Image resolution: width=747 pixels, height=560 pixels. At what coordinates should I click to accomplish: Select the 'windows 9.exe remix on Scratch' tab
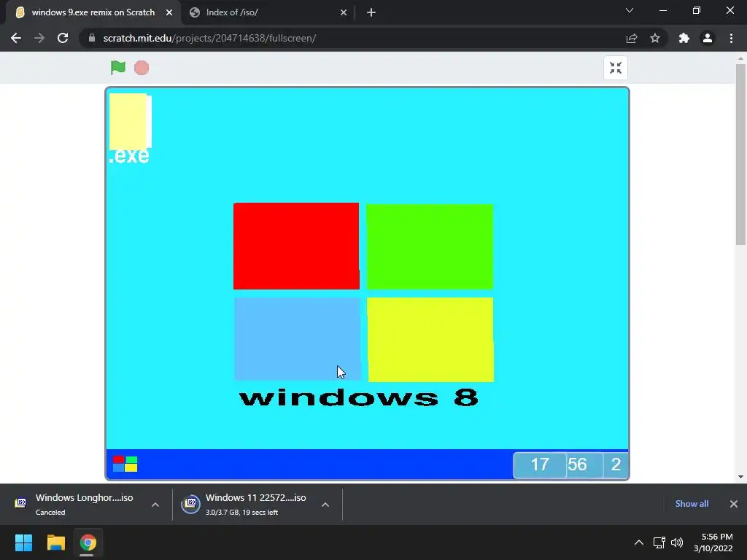[x=93, y=12]
